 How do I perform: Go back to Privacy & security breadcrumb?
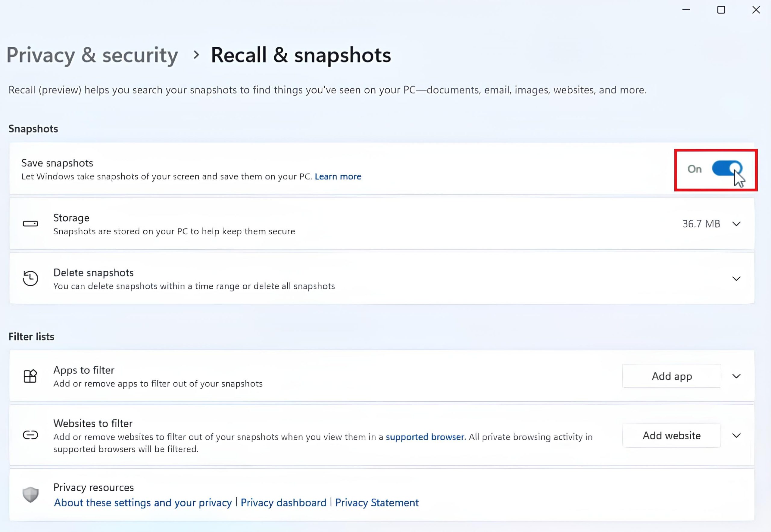click(x=92, y=55)
